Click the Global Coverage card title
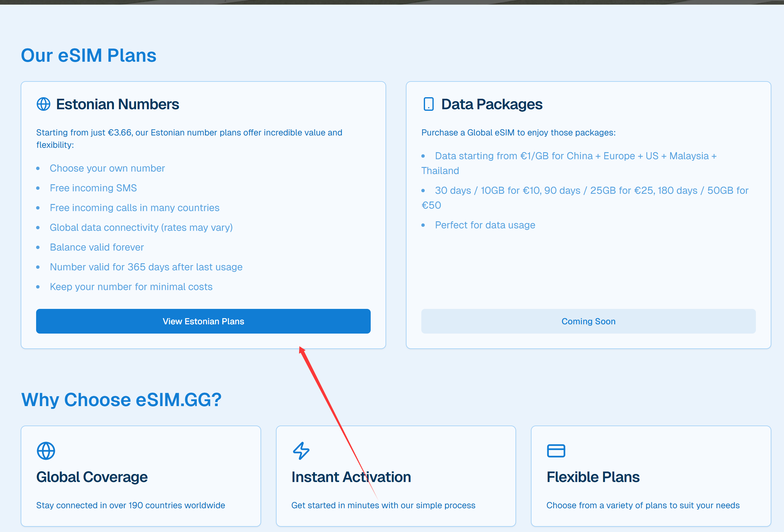 [92, 477]
